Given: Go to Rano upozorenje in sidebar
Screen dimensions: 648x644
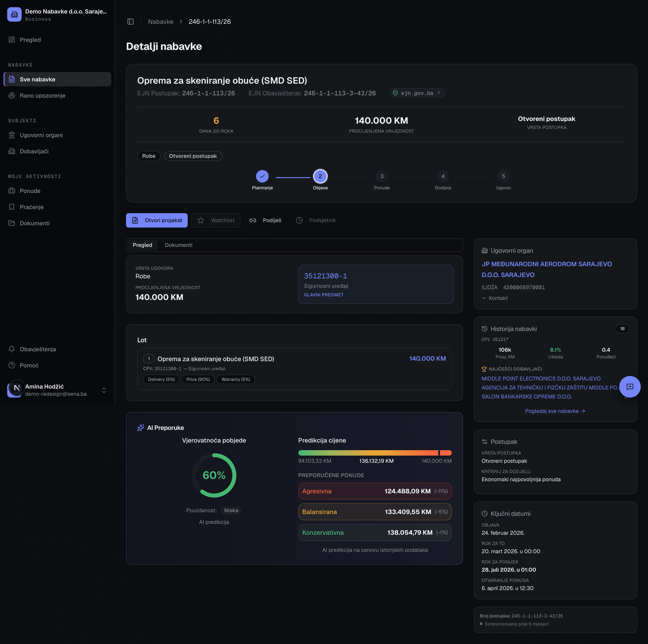Looking at the screenshot, I should (x=57, y=96).
